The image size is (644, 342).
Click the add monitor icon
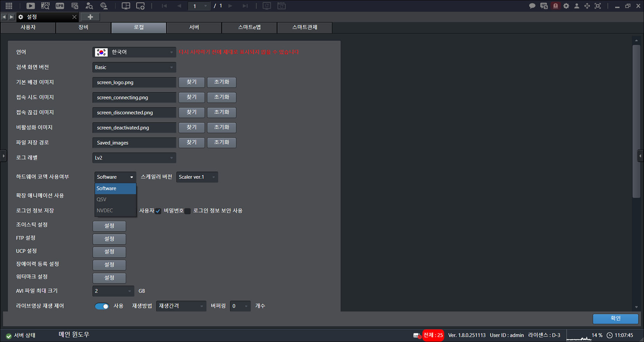pos(140,6)
